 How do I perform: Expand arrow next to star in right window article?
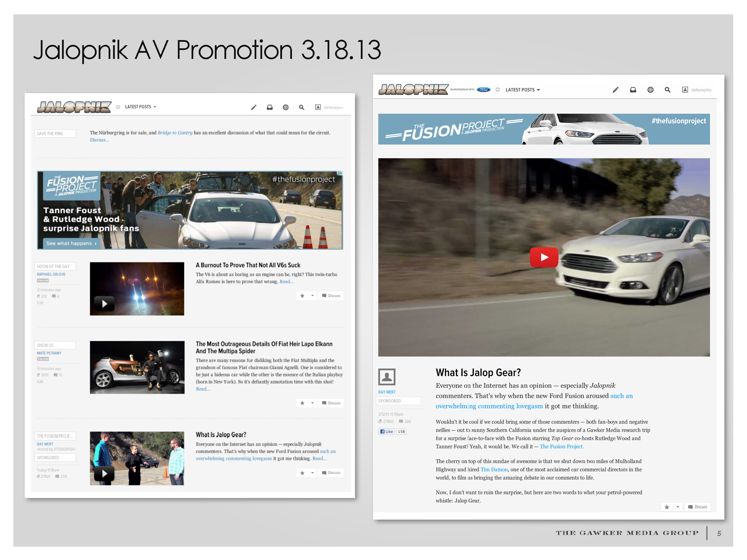pos(677,507)
